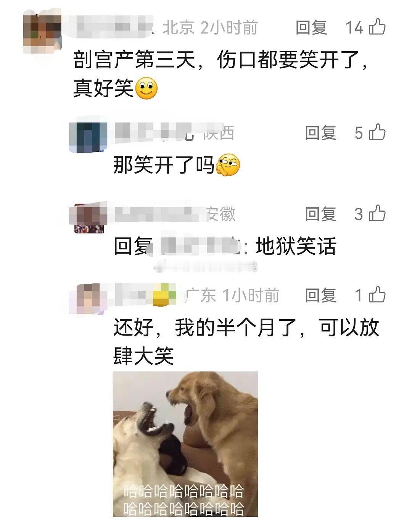Select the comment text 剖宫产第三天

pyautogui.click(x=135, y=60)
